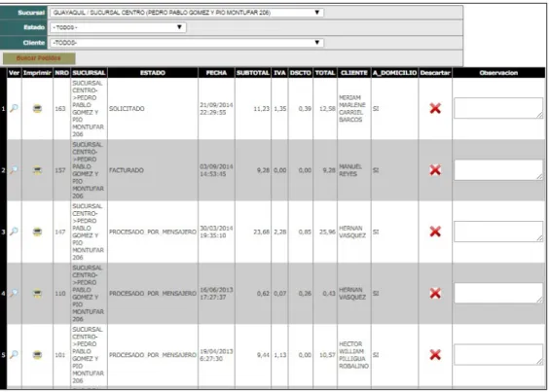Select client MANUEL REYES cell
Image resolution: width=550 pixels, height=392 pixels.
[x=350, y=170]
